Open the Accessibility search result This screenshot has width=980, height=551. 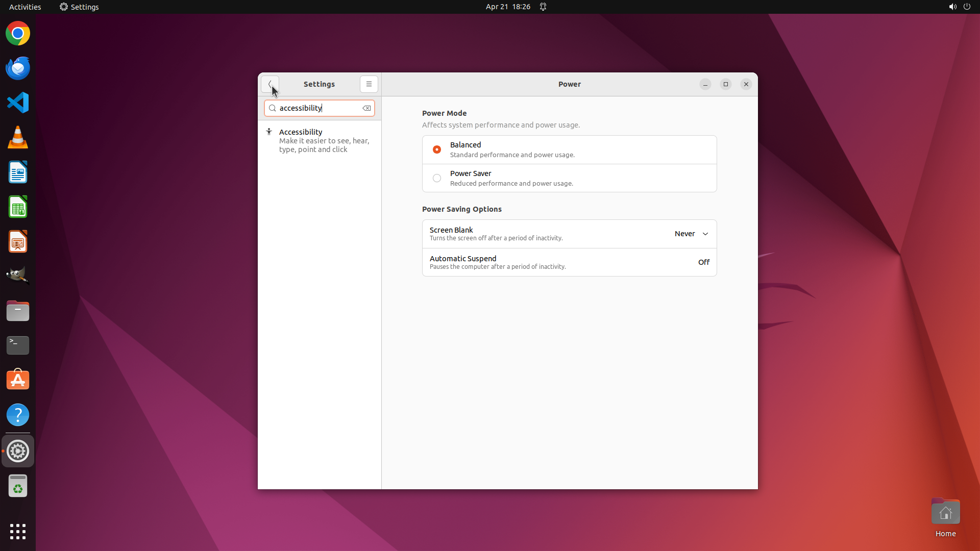pos(319,140)
